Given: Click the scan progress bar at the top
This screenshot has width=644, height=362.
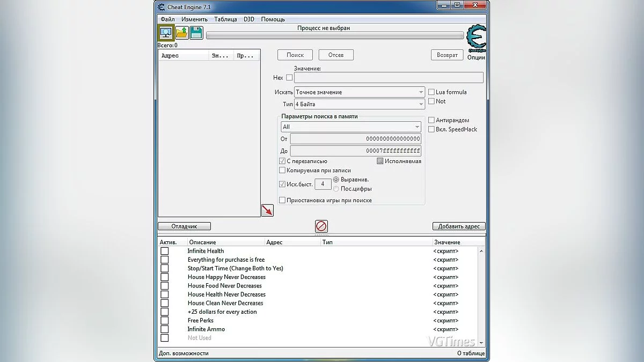Looking at the screenshot, I should [x=334, y=36].
